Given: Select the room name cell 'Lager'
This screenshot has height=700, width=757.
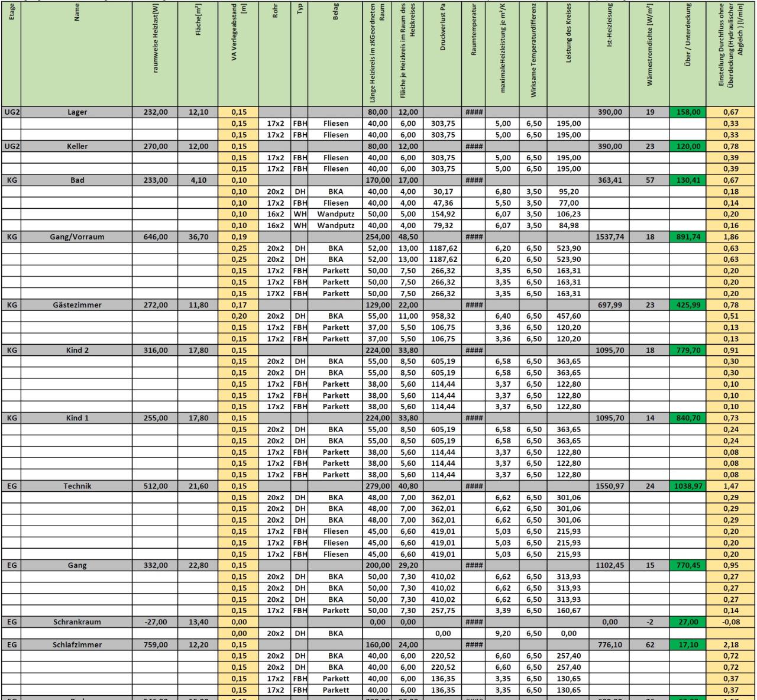Looking at the screenshot, I should [x=77, y=112].
